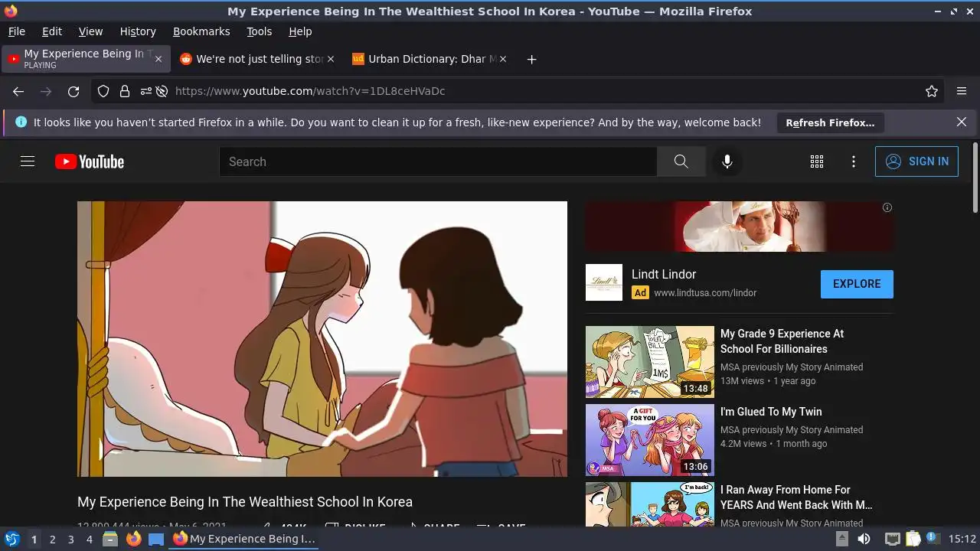Switch to virtual desktop 2

pos(52,540)
